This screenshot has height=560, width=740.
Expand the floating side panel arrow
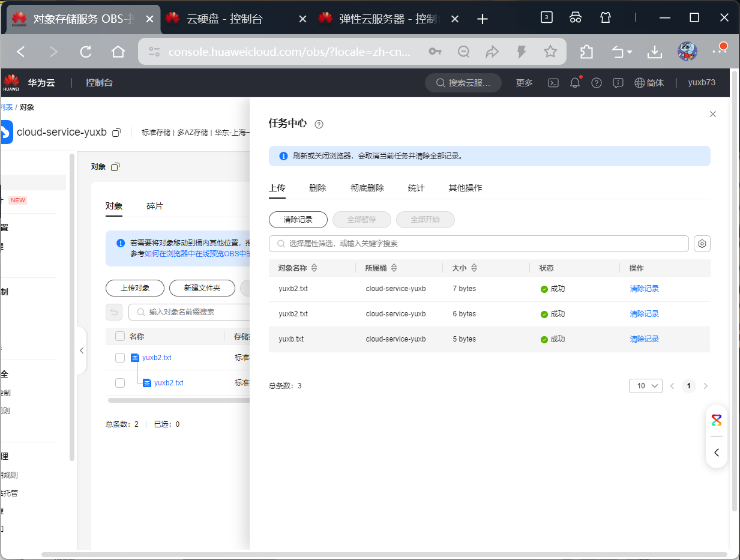click(717, 453)
